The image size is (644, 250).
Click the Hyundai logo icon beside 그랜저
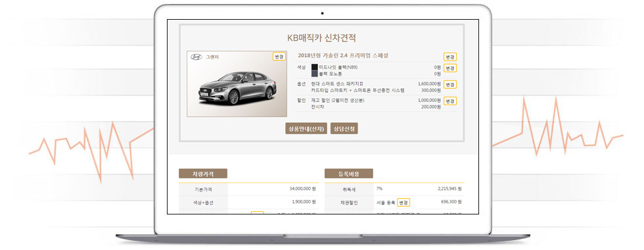(x=196, y=57)
